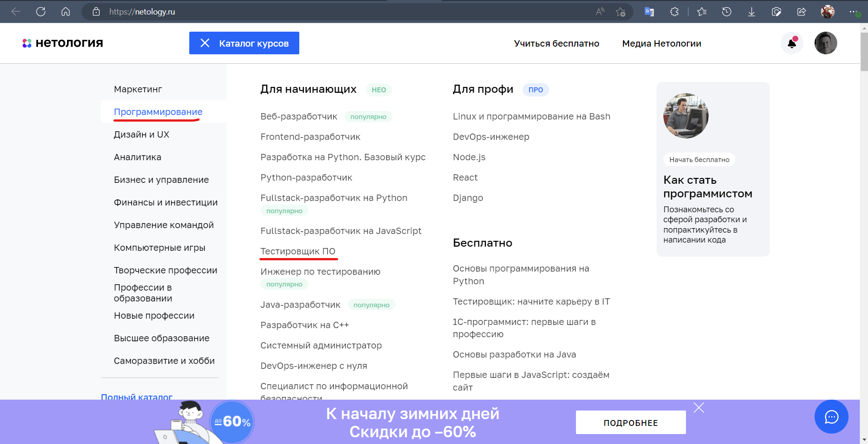
Task: Open the Тестировщик ПО course
Action: 298,251
